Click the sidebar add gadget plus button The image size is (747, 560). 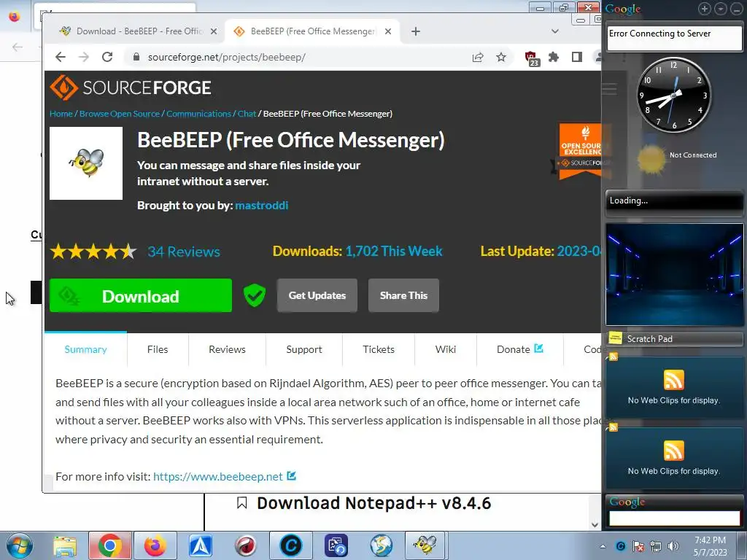(x=705, y=9)
